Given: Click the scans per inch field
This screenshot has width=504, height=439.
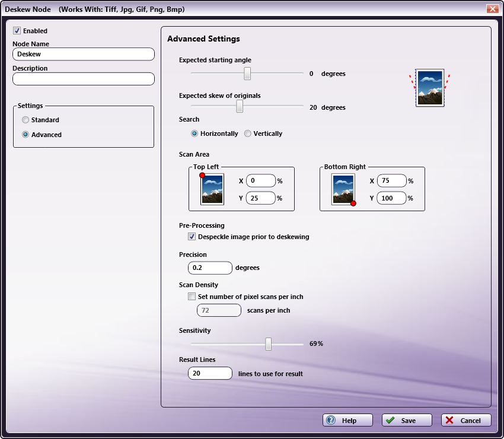Looking at the screenshot, I should [x=219, y=310].
